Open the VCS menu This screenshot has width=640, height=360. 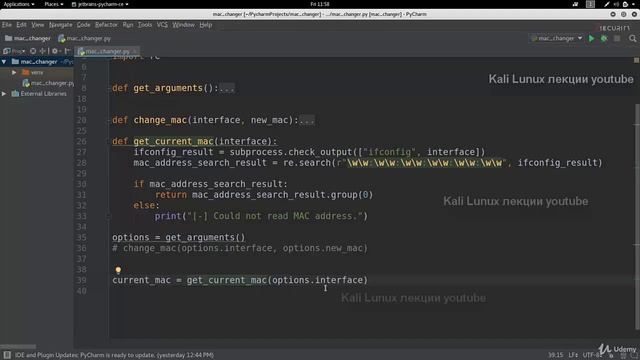click(x=162, y=25)
